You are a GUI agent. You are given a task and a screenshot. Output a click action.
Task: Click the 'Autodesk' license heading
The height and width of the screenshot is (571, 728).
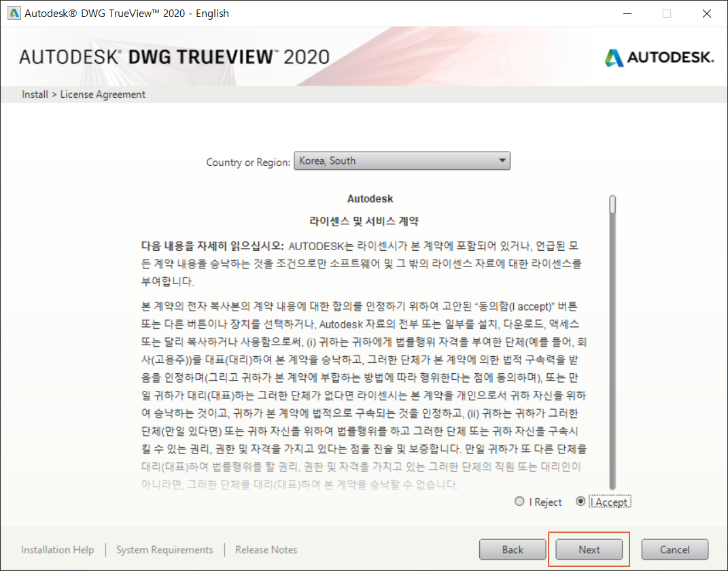(x=370, y=198)
